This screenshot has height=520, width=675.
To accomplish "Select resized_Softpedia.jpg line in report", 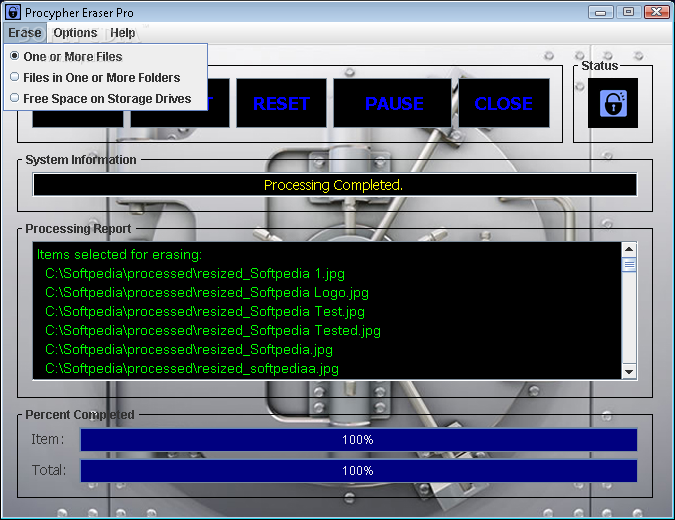I will (189, 350).
